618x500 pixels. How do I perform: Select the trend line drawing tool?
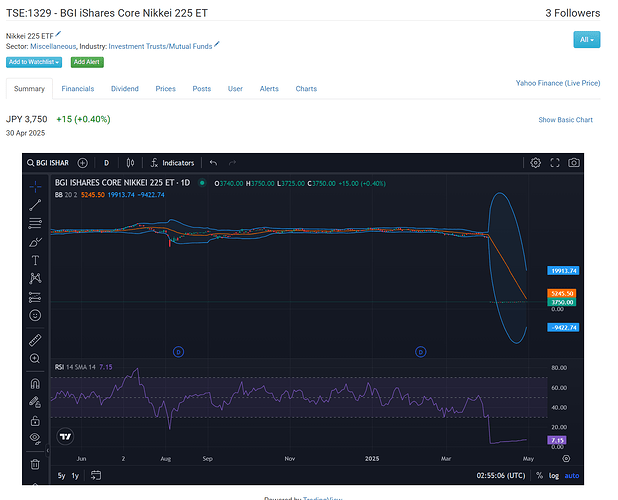[x=36, y=204]
